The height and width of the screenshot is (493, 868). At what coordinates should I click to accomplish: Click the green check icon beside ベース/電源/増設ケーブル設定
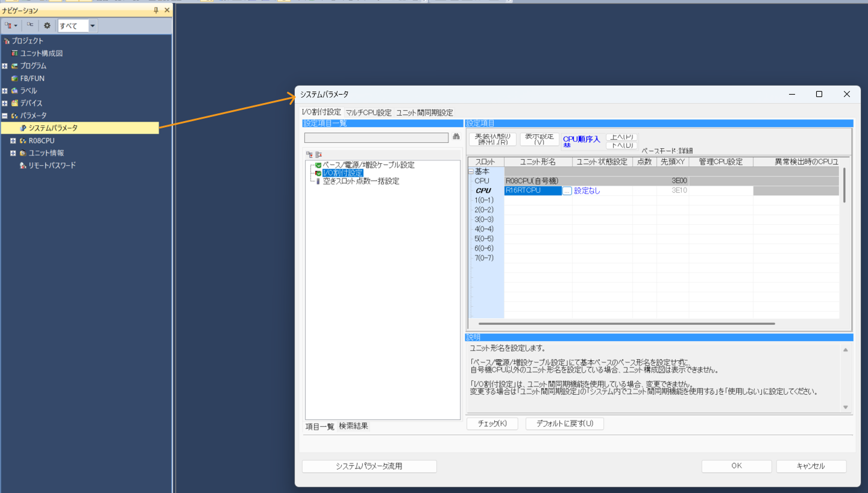tap(318, 165)
